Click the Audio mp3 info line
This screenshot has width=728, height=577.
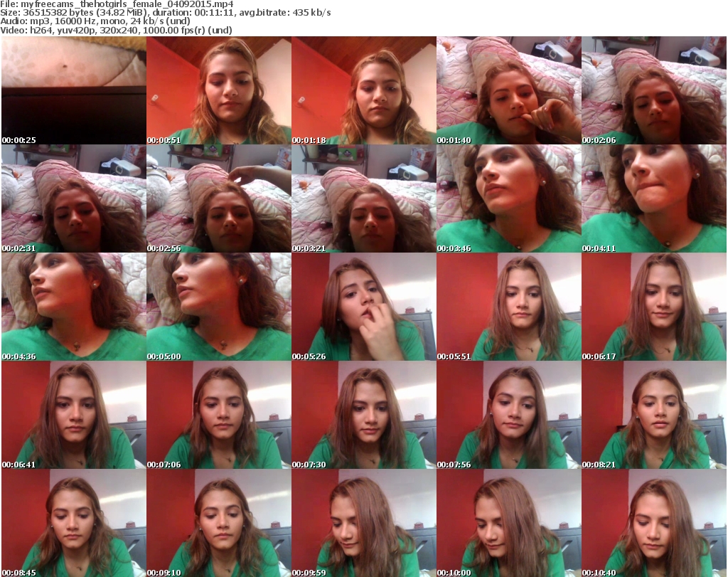pos(95,21)
